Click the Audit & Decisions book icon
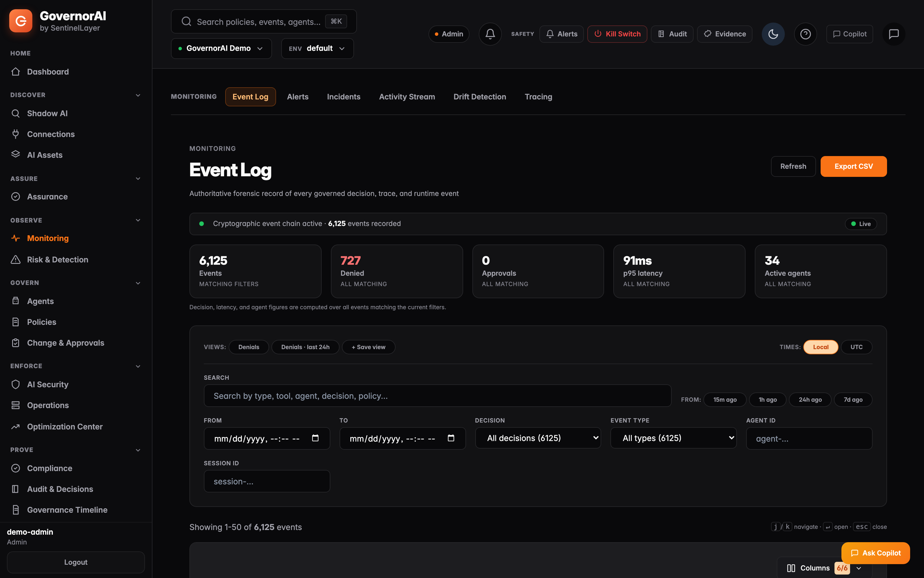This screenshot has width=924, height=578. click(x=16, y=489)
